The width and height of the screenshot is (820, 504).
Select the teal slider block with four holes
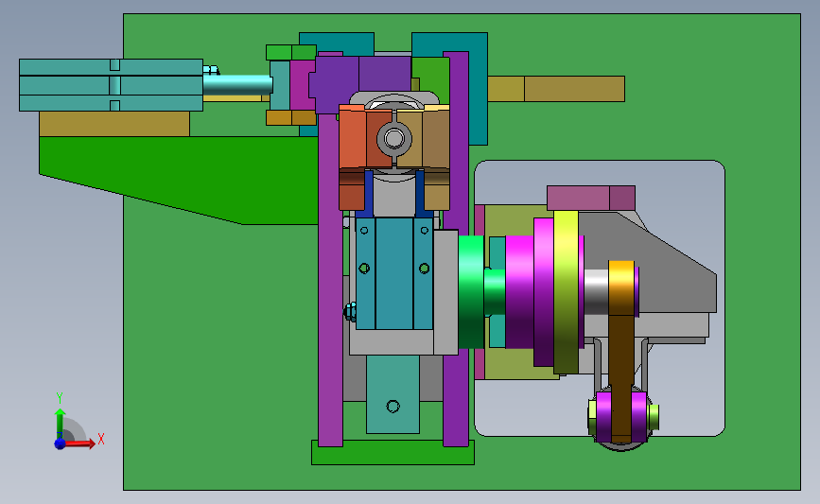coord(394,273)
